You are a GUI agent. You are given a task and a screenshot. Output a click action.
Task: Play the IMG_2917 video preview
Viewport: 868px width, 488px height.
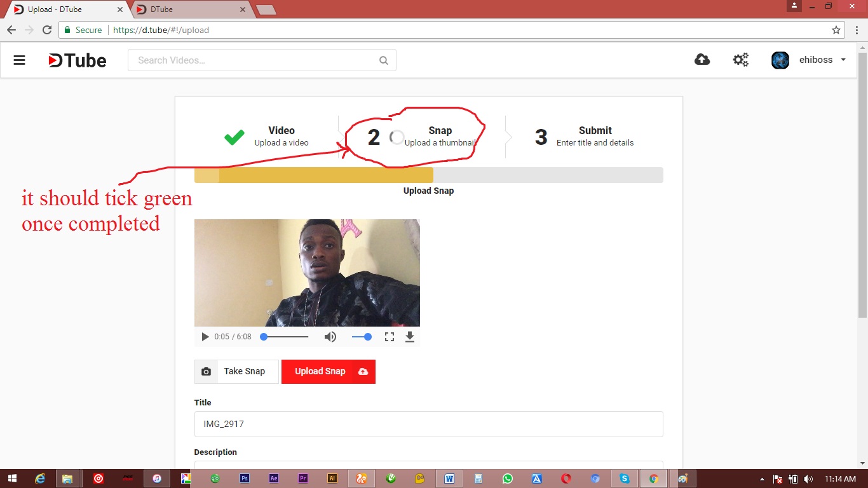(x=205, y=337)
